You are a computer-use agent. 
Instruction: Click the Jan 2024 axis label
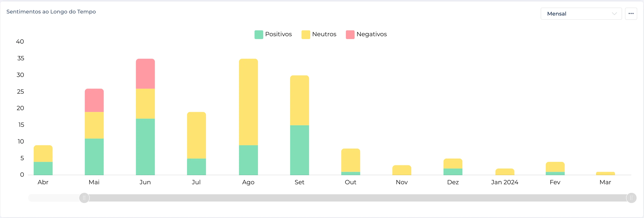pyautogui.click(x=505, y=182)
